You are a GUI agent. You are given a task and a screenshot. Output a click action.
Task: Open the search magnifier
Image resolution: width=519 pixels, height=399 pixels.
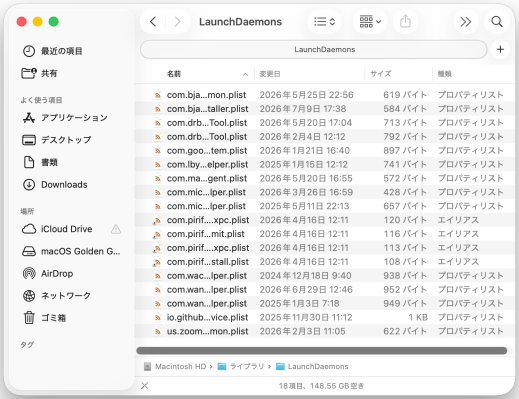point(497,22)
